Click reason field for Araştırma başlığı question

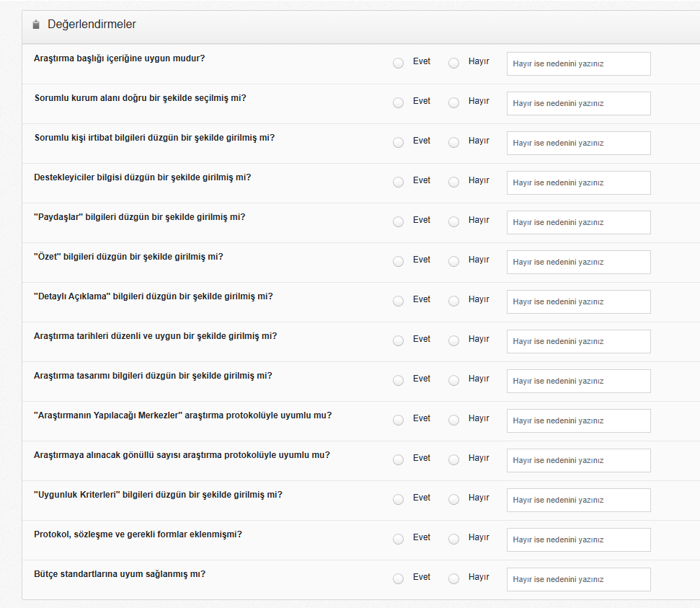[x=578, y=63]
